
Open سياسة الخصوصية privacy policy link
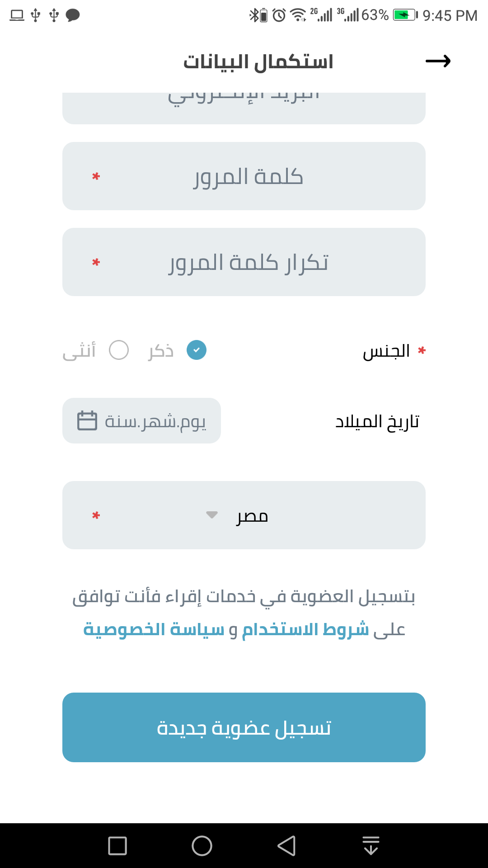click(x=154, y=630)
